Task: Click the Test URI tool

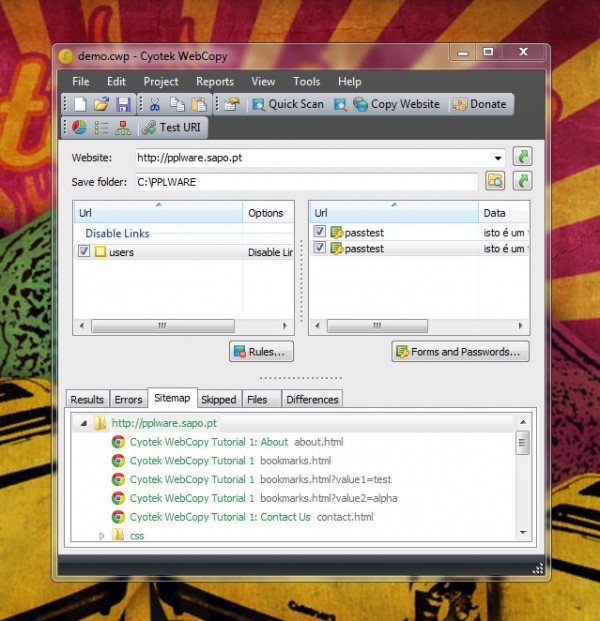Action: (x=171, y=128)
